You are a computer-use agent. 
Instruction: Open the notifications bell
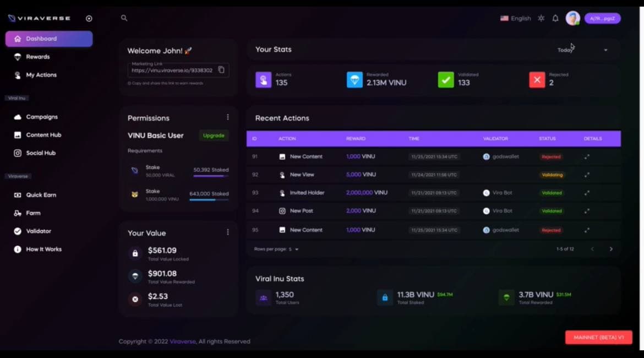555,19
